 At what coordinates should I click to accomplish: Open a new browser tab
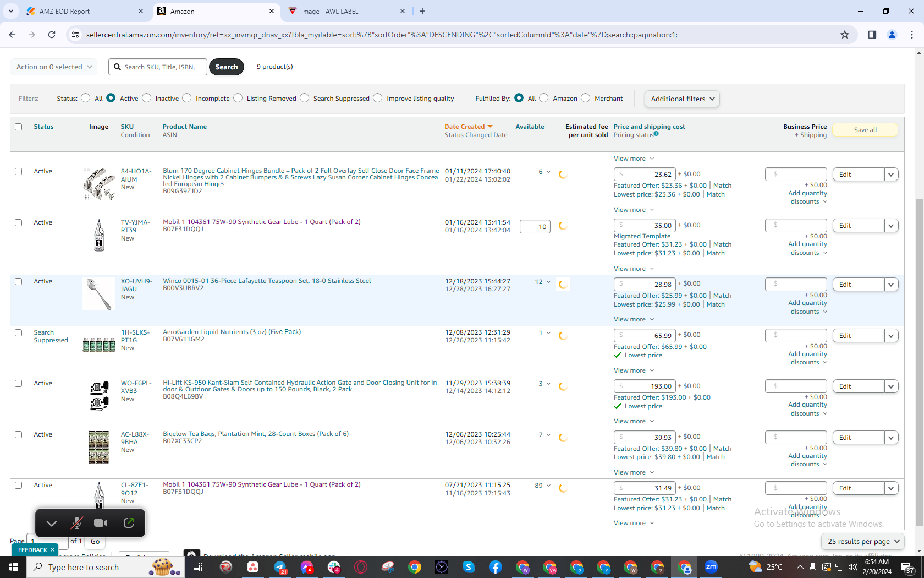422,11
